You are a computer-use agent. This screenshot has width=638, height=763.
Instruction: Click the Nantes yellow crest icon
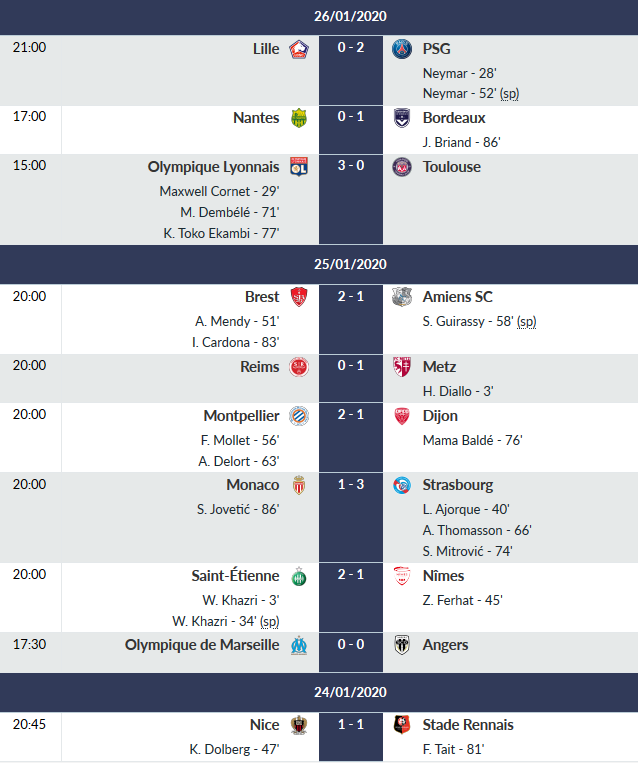point(298,118)
